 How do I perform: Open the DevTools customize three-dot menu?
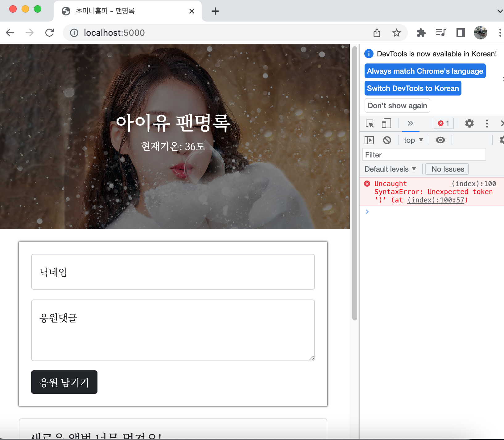[487, 124]
